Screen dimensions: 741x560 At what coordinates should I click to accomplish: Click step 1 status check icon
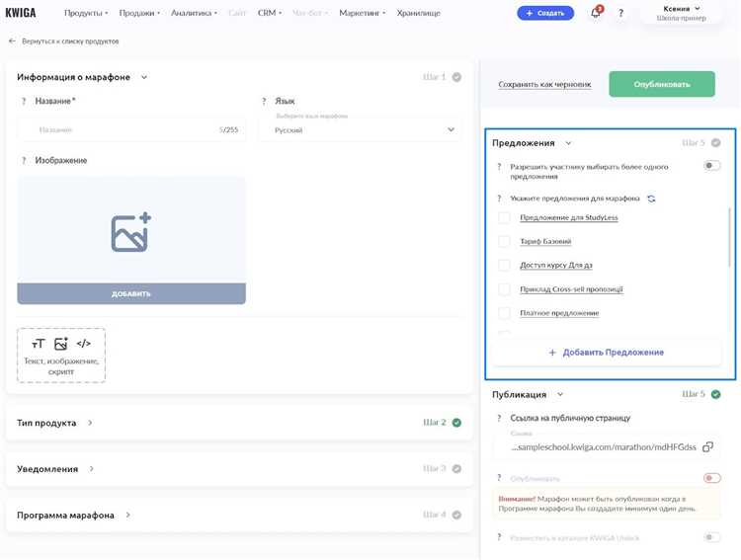point(456,77)
